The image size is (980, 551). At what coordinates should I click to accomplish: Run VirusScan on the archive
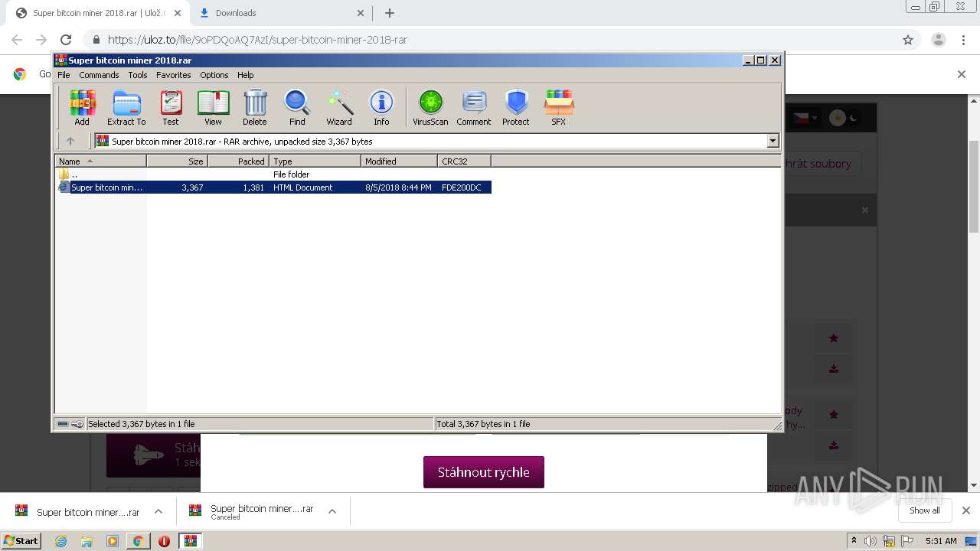tap(430, 107)
